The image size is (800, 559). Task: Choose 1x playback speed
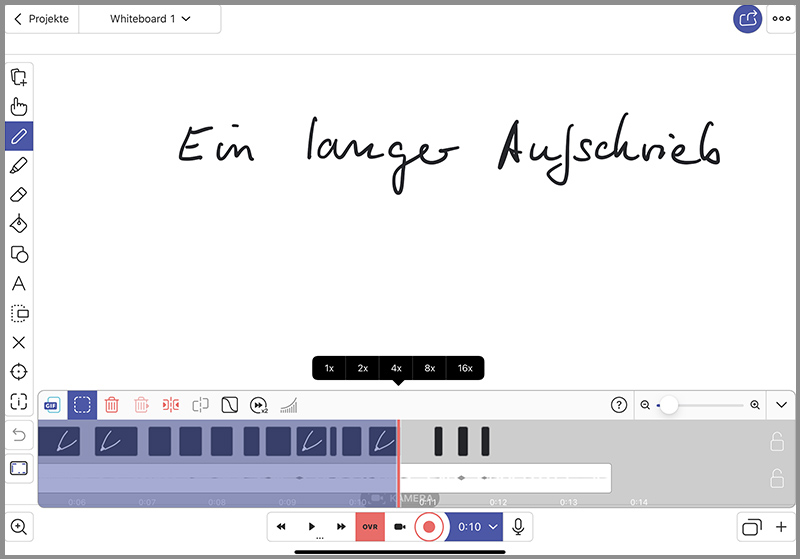click(x=329, y=368)
